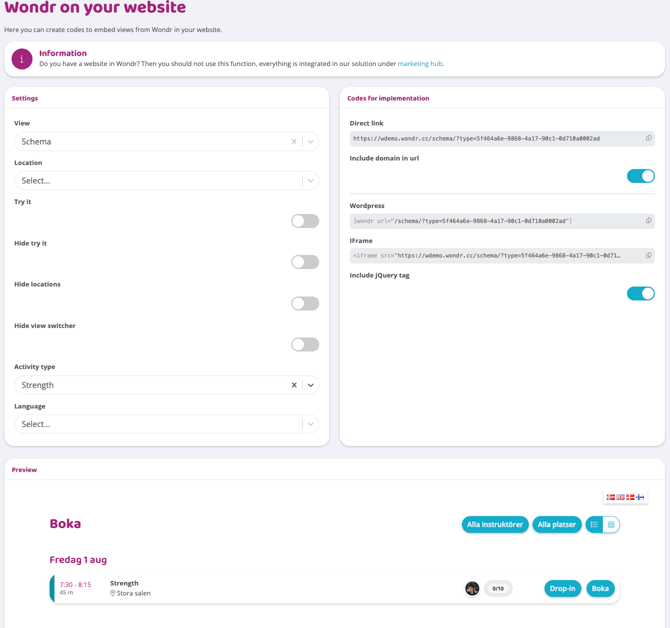Switch preview to Norwegian flag
The image size is (670, 628).
point(611,497)
